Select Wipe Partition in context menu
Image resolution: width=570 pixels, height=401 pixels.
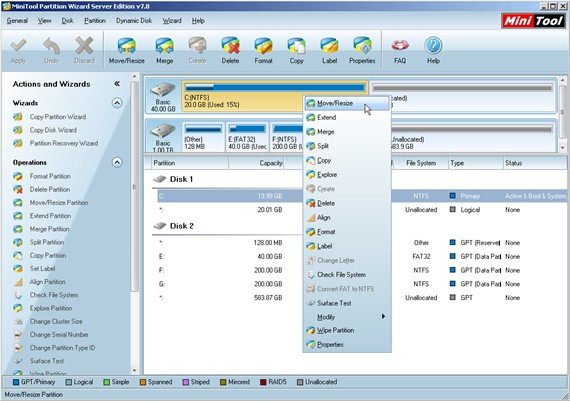pyautogui.click(x=347, y=330)
